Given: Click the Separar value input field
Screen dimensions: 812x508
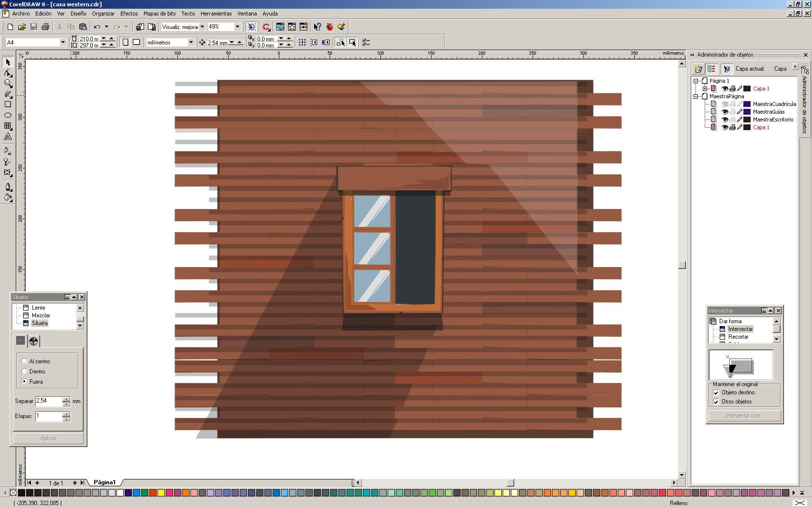Looking at the screenshot, I should point(48,401).
